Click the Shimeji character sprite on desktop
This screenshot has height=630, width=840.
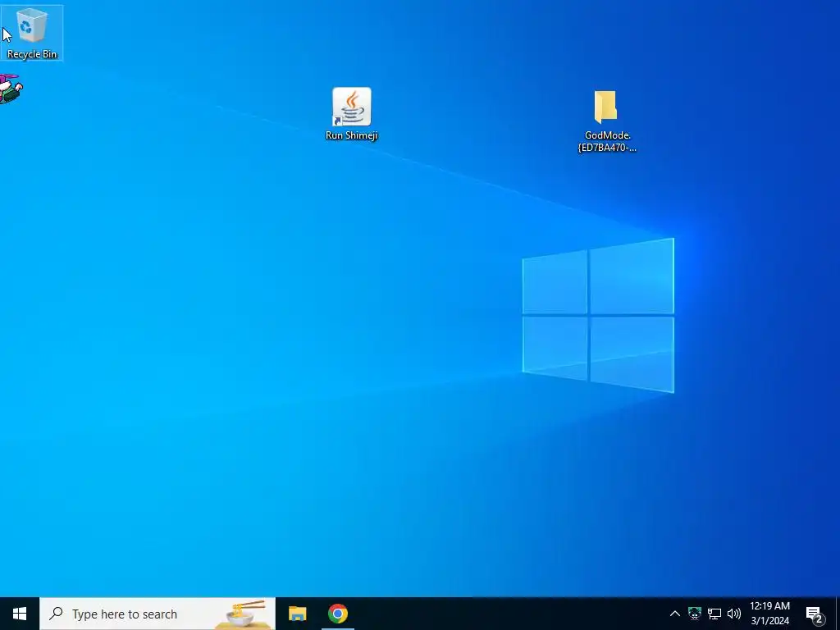[11, 89]
